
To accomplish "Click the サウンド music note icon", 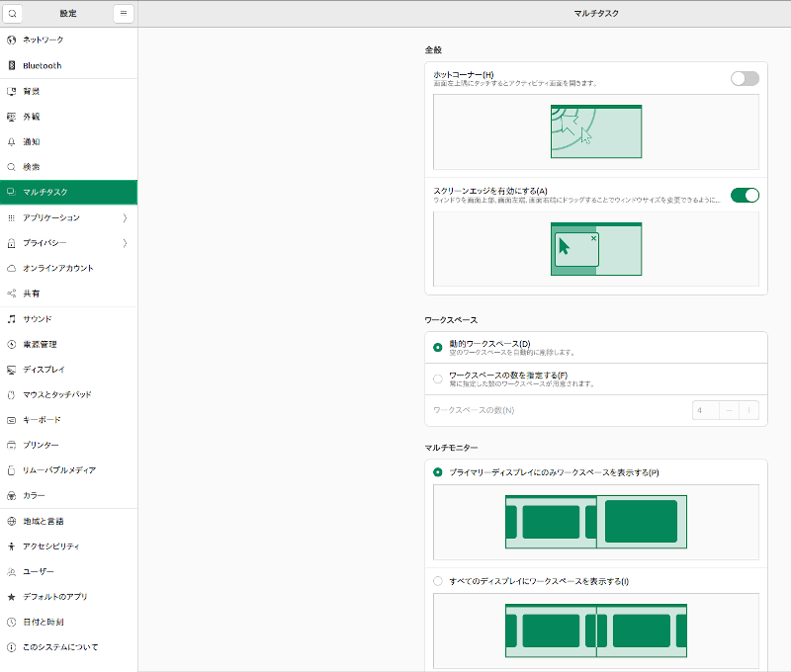I will [x=12, y=319].
